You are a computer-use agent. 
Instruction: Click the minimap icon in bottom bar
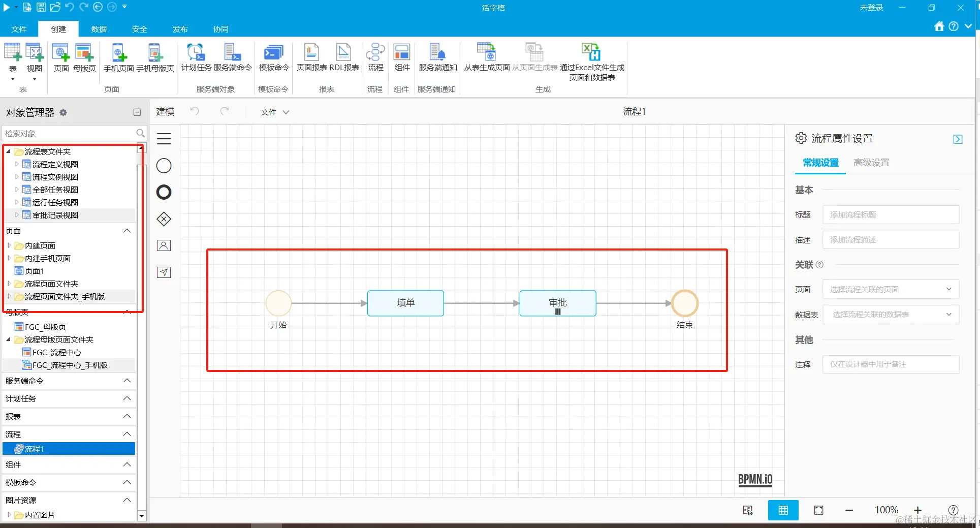747,510
